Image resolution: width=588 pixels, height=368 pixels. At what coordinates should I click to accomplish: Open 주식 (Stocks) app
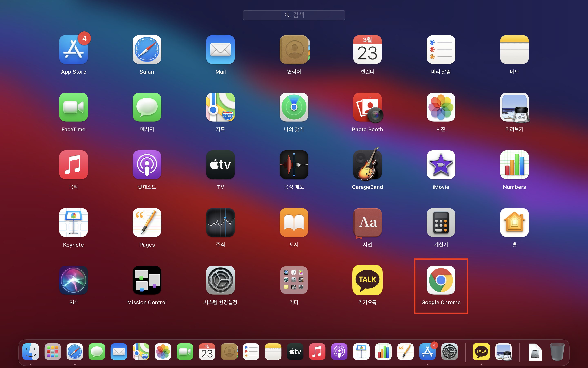pyautogui.click(x=220, y=222)
